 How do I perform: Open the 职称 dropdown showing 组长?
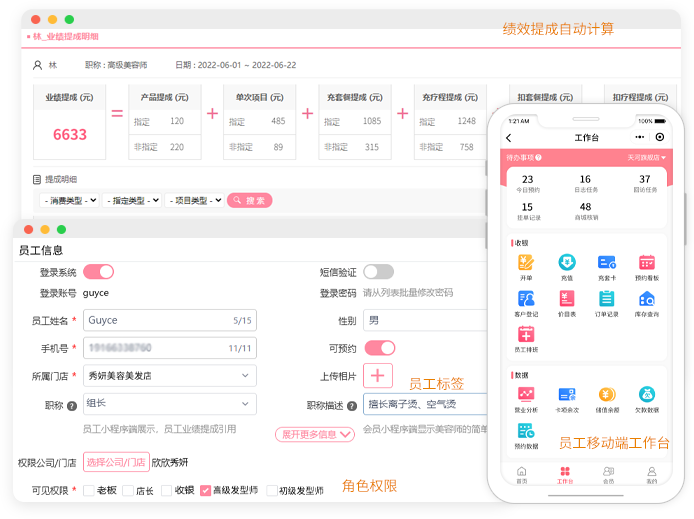tap(170, 404)
